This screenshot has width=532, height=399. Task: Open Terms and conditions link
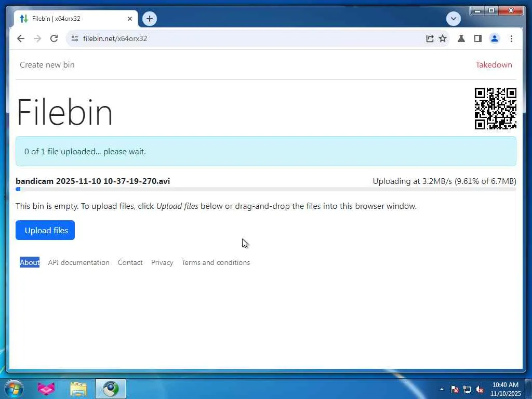[216, 262]
